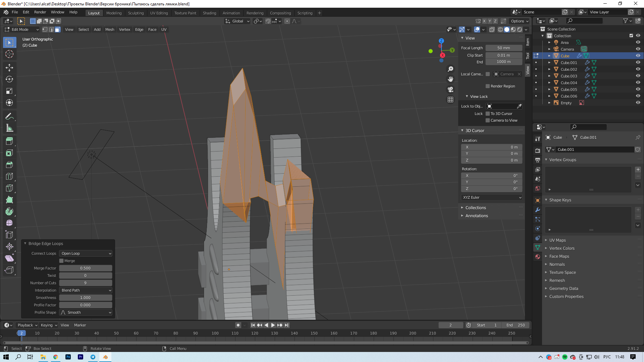This screenshot has height=362, width=644.
Task: Adjust the Smoothness slider
Action: coord(86,298)
